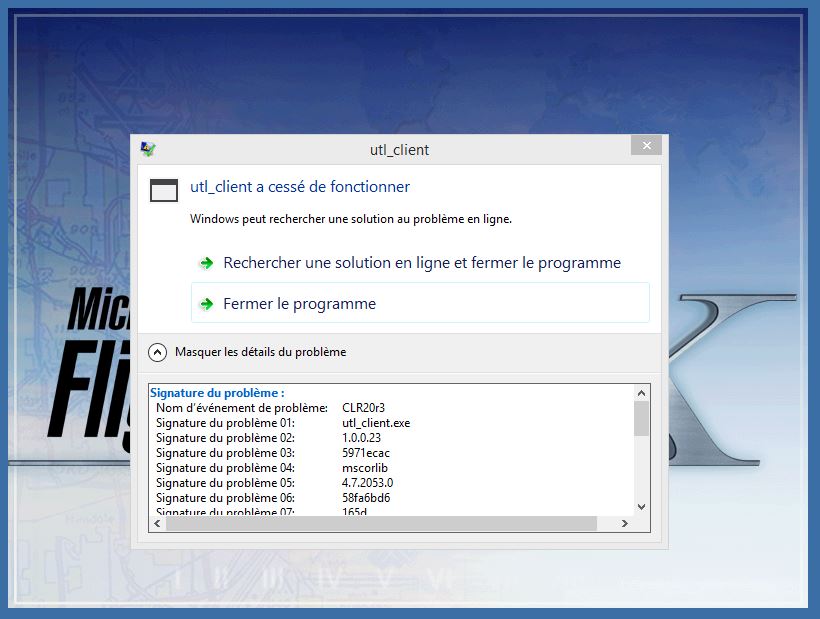Viewport: 820px width, 619px height.
Task: Click the Signature du problème 04 label
Action: (x=225, y=468)
